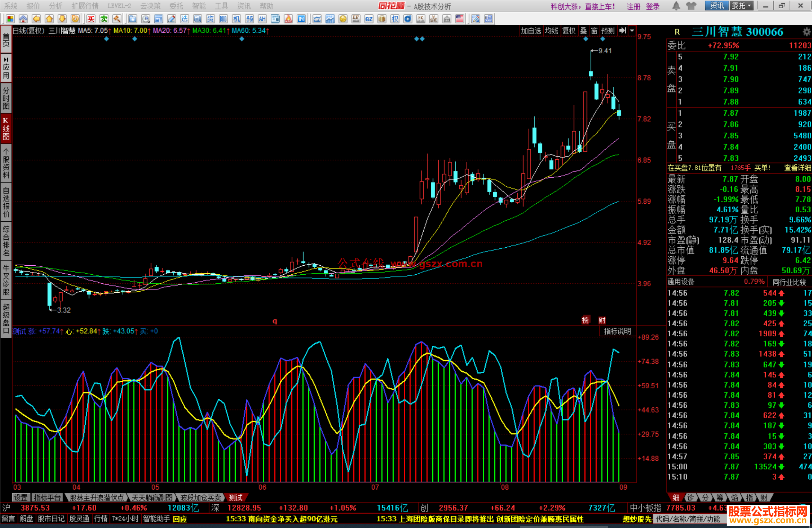The height and width of the screenshot is (528, 812).
Task: Toggle the 复权 button above chart
Action: [x=569, y=31]
